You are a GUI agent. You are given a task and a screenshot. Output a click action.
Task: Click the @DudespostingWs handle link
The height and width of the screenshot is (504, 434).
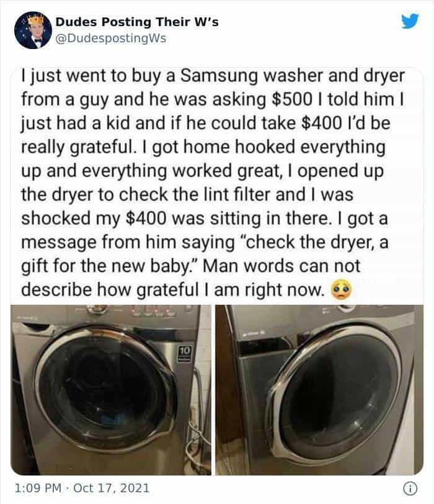click(111, 38)
